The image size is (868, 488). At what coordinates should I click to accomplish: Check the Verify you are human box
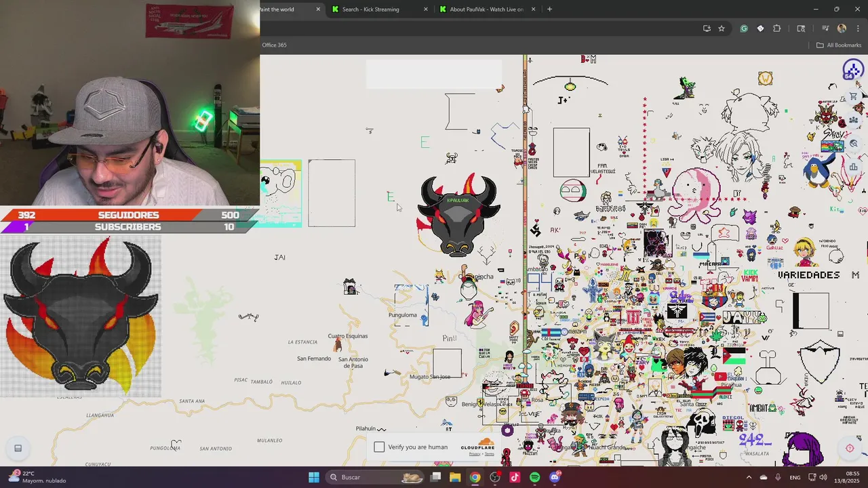(x=379, y=447)
